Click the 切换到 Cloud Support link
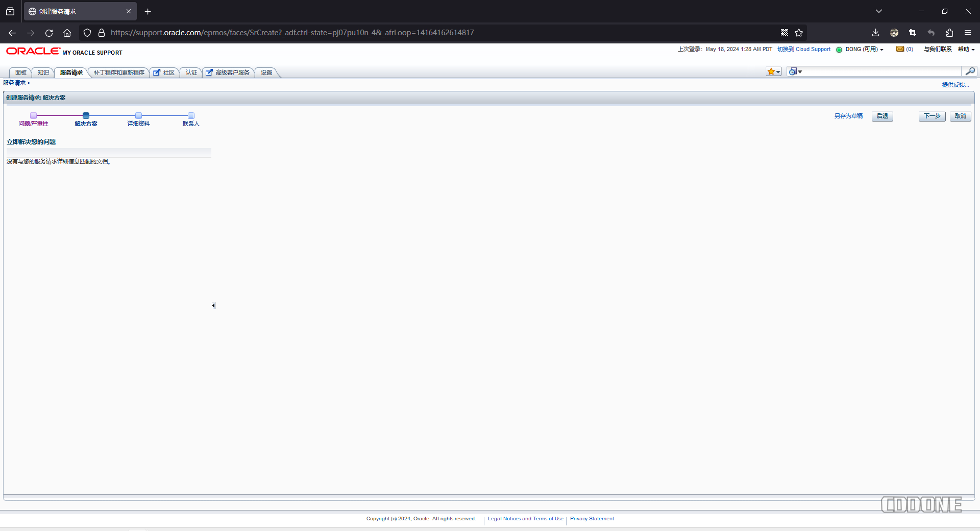 (804, 50)
